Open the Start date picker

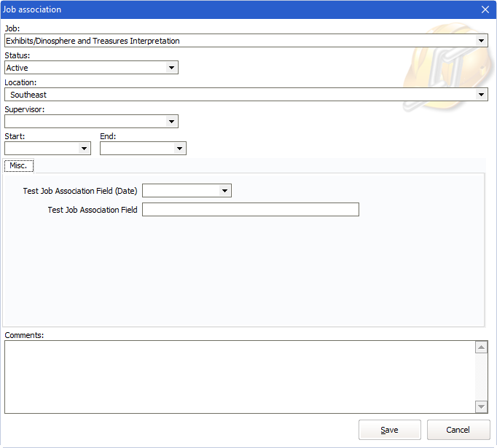click(x=84, y=149)
